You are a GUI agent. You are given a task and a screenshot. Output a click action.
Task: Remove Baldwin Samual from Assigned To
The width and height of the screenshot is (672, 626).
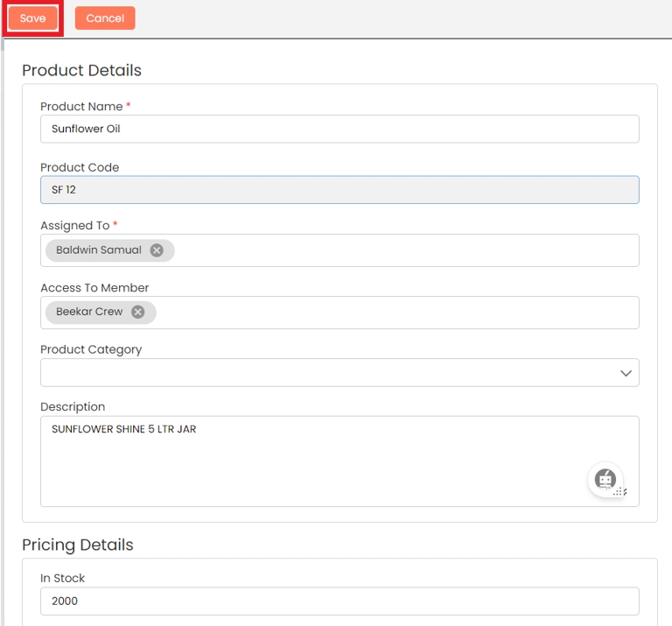click(x=157, y=250)
